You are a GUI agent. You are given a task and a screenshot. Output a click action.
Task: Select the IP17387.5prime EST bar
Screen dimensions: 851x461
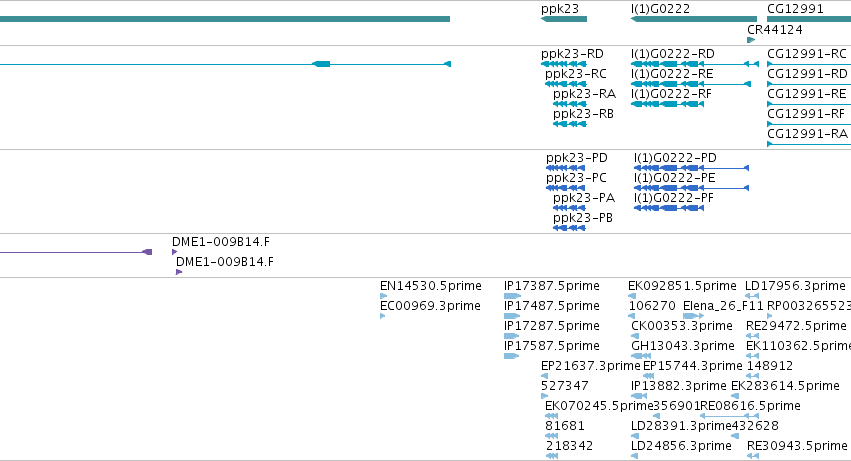click(x=512, y=296)
